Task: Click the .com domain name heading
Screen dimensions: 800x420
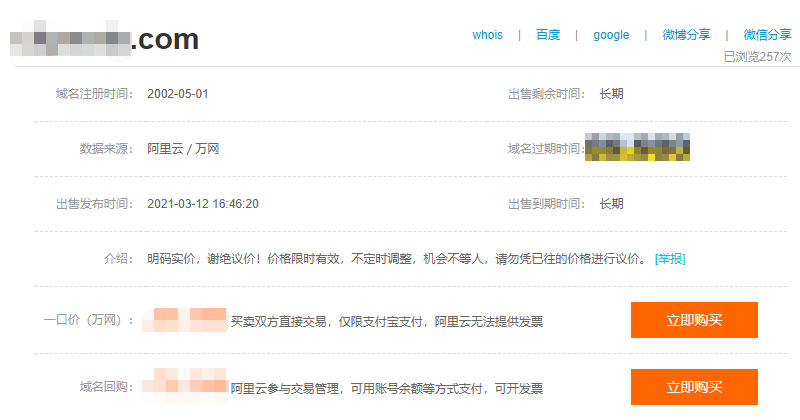Action: tap(105, 40)
